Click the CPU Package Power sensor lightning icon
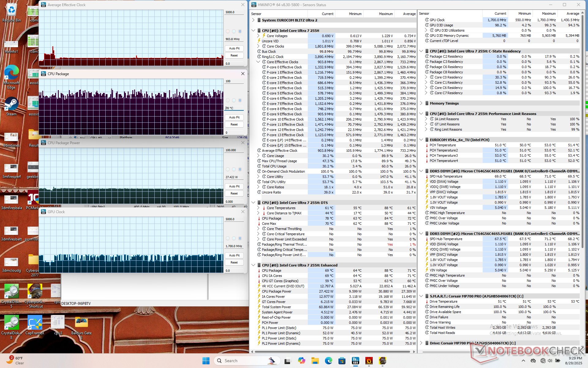This screenshot has height=368, width=588. click(259, 291)
